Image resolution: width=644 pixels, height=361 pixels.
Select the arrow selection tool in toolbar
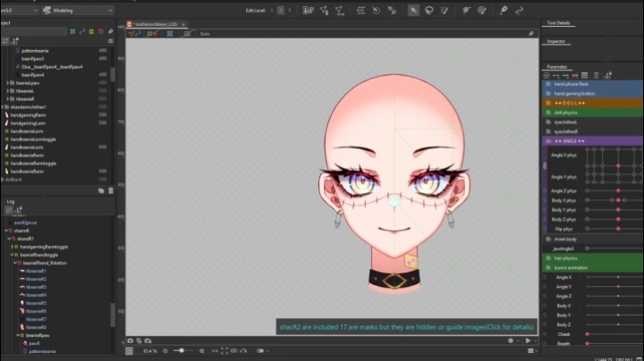413,11
